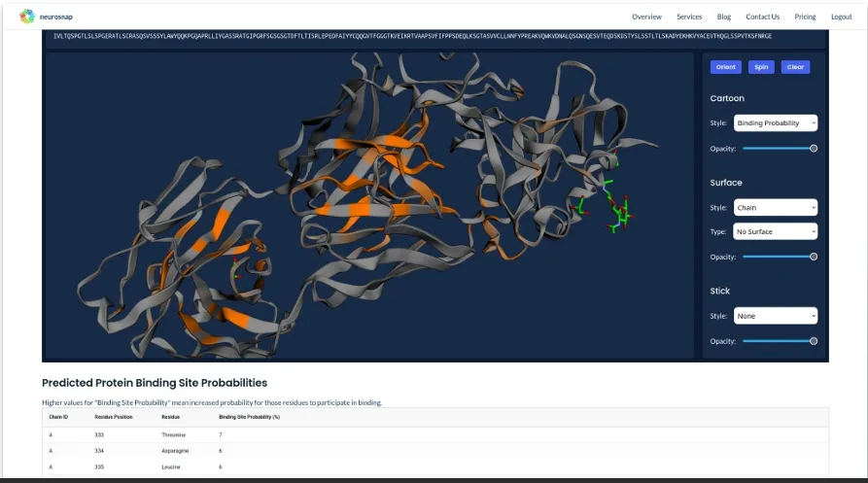
Task: Click the green ligand in 3D viewer
Action: (616, 205)
